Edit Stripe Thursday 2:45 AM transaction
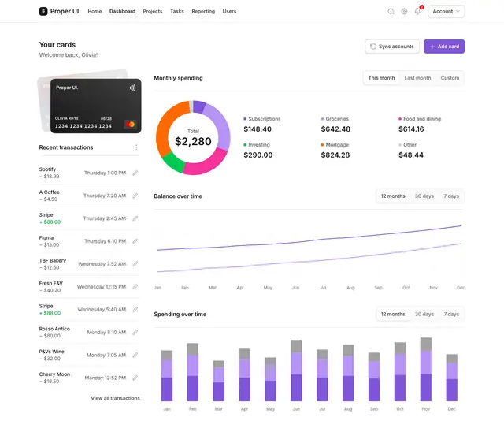Viewport: 504px width, 447px height. point(135,218)
